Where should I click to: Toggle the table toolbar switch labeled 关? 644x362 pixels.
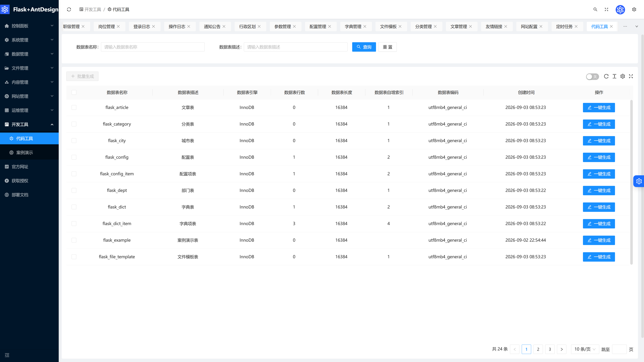592,76
